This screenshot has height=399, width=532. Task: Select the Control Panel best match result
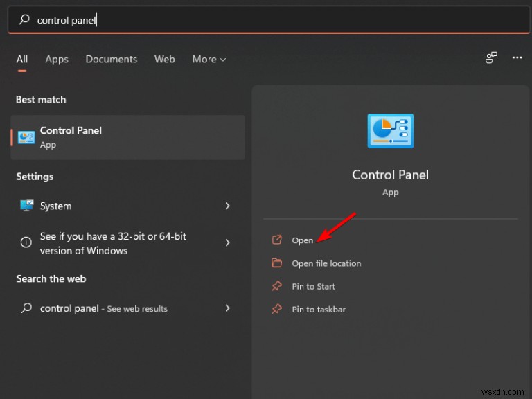pyautogui.click(x=127, y=137)
